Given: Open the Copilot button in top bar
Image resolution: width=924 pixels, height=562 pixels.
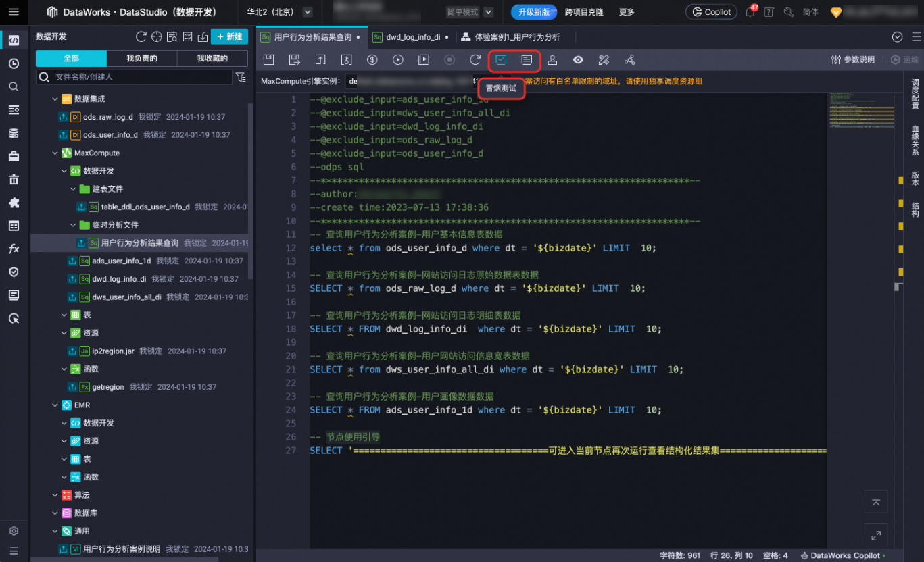Looking at the screenshot, I should click(711, 12).
